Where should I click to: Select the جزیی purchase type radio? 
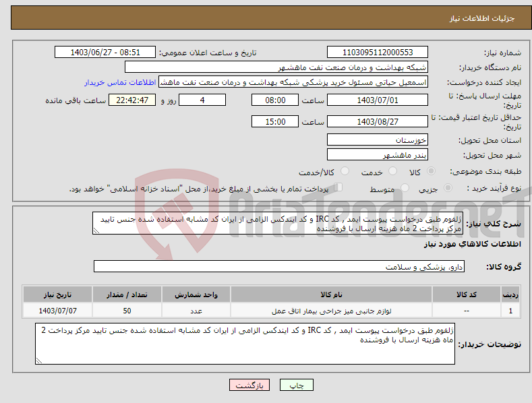448,187
